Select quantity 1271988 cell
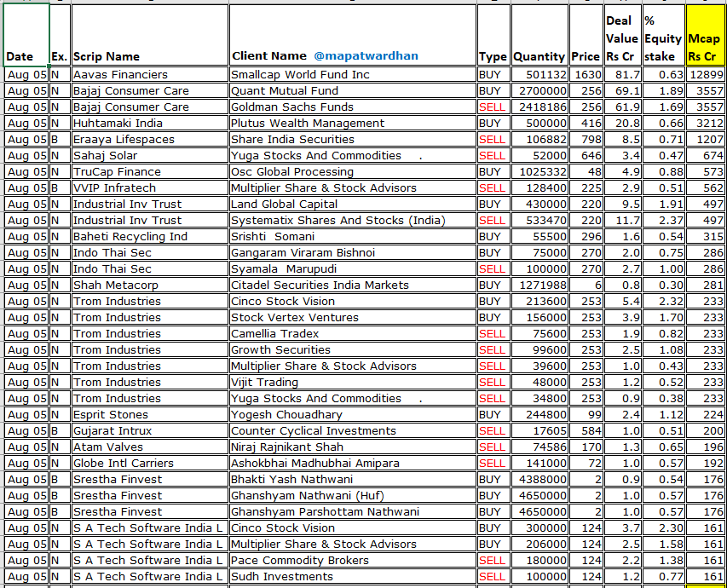The height and width of the screenshot is (588, 727). point(539,285)
